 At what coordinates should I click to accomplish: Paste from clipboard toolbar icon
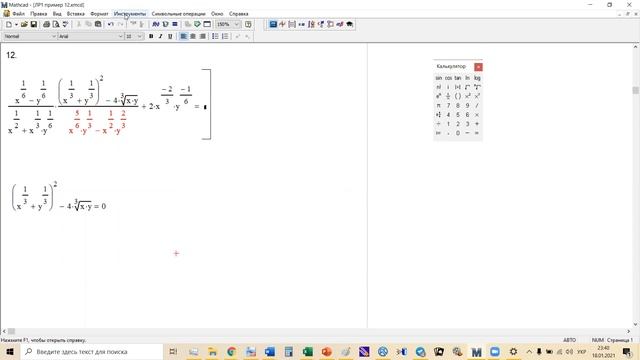(x=98, y=24)
